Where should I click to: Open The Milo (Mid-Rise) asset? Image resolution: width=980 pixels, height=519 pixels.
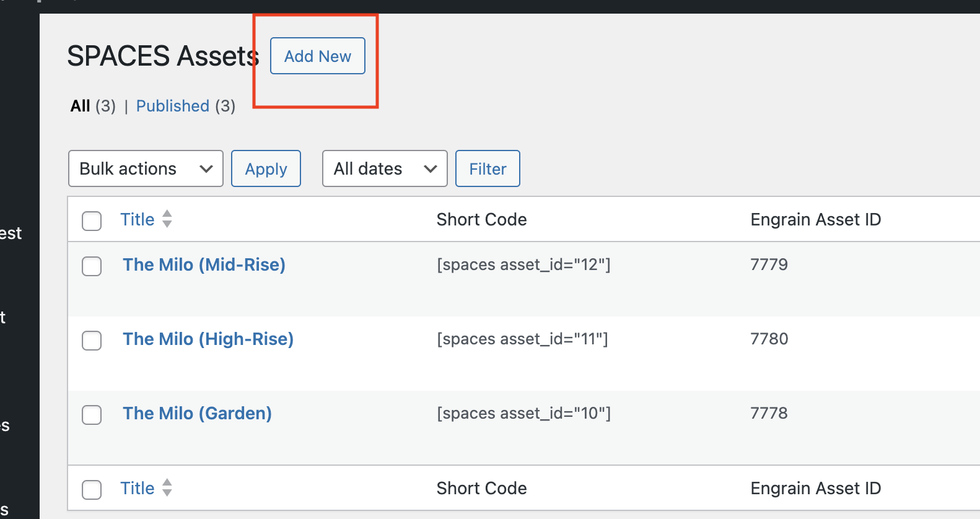coord(204,264)
